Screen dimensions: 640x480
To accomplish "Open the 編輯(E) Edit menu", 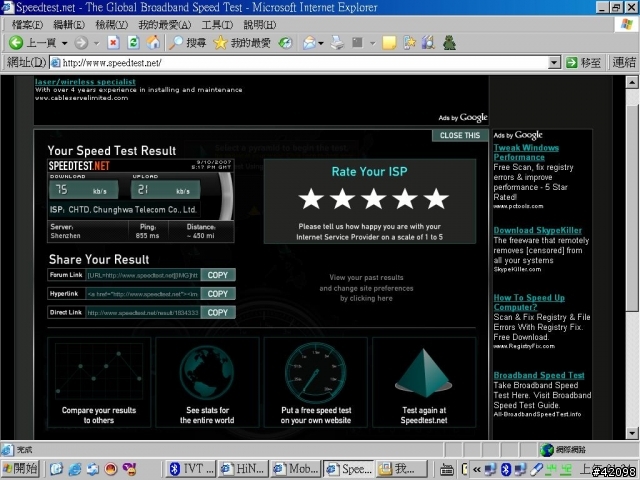I will point(69,25).
